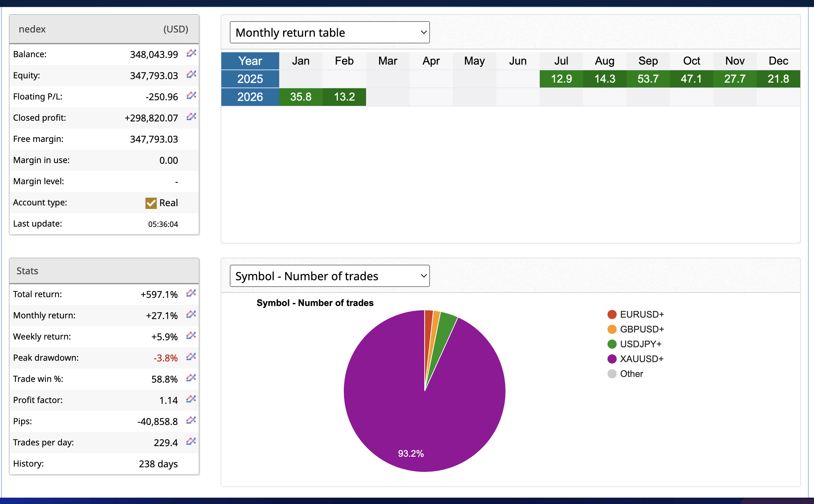Click the Sep 2025 return cell 53.7

coord(648,79)
